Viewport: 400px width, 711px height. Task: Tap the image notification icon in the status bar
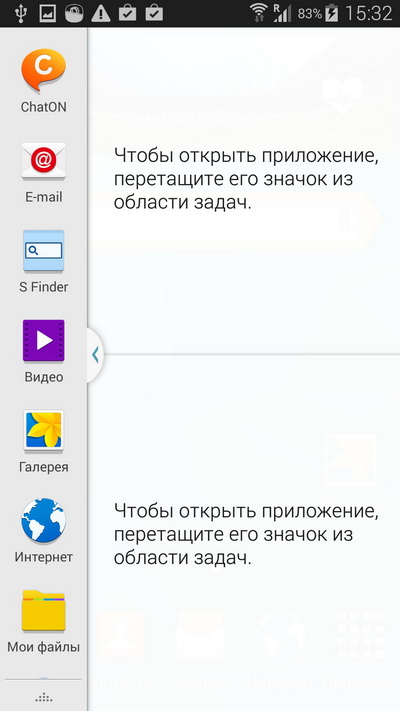pos(47,14)
